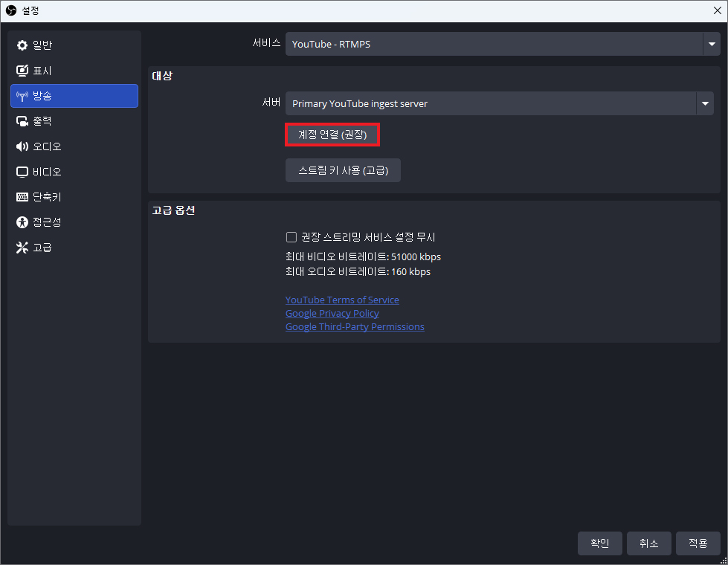Select the display icon next to 비디오

coord(22,172)
